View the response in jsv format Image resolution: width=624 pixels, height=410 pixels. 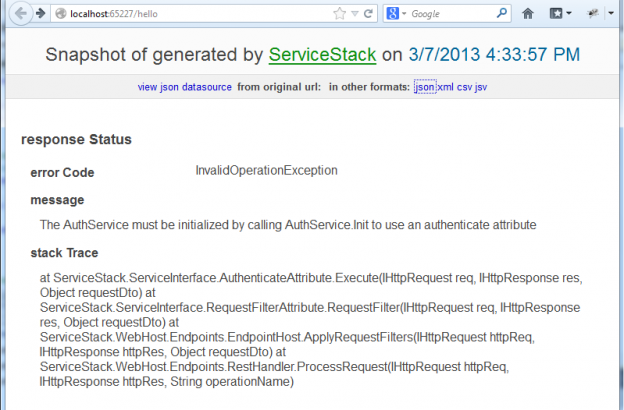pos(482,88)
